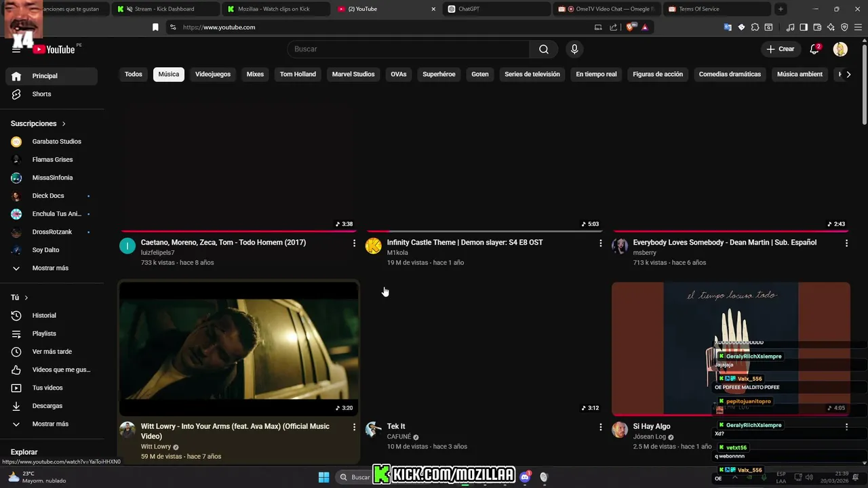868x488 pixels.
Task: Switch to Stream - Kick Dashboard tab
Action: click(x=165, y=9)
